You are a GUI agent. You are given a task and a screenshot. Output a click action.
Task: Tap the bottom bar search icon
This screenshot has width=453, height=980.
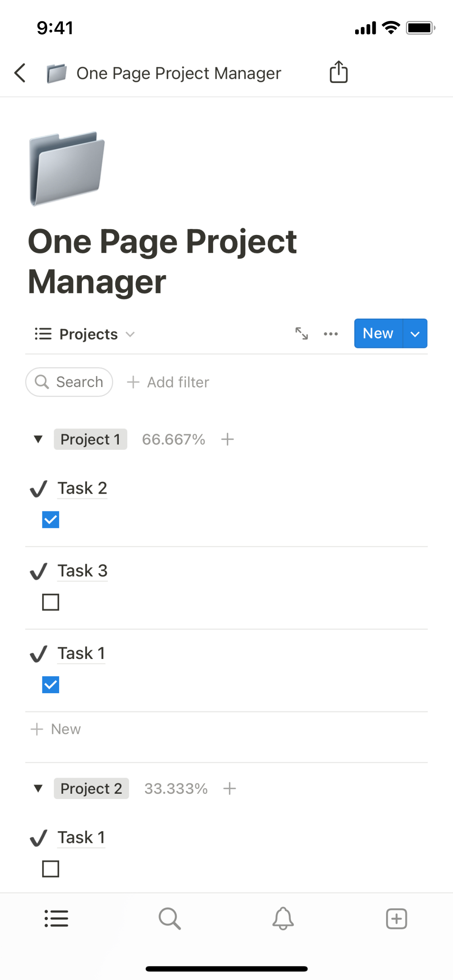[x=170, y=918]
